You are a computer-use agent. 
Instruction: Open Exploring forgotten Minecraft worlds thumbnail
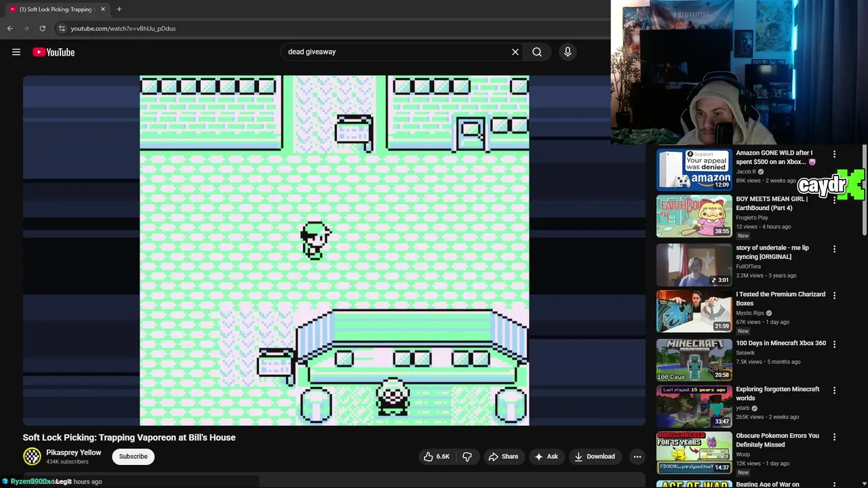pos(694,407)
